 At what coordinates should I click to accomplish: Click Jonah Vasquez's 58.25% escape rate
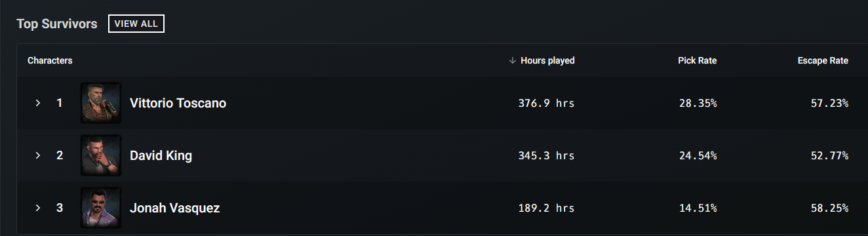(x=829, y=208)
